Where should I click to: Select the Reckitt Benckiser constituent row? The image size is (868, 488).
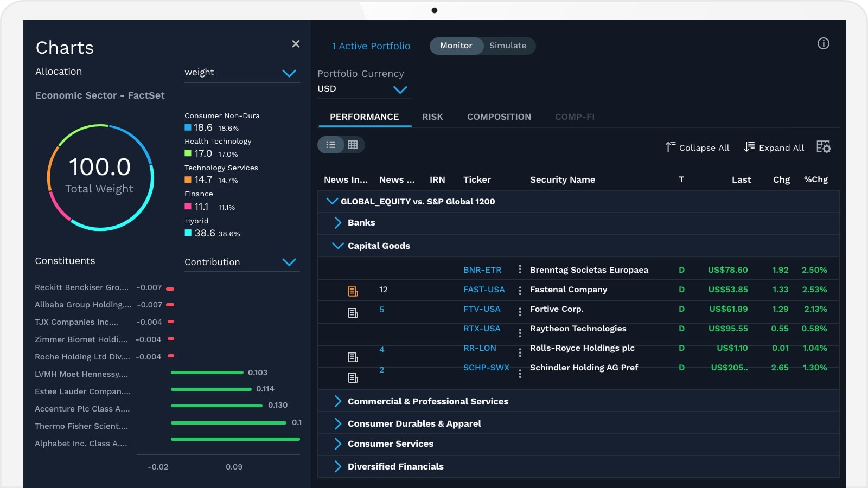pyautogui.click(x=104, y=287)
